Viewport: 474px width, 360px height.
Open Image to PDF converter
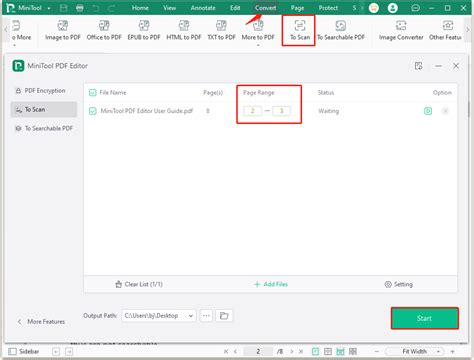click(63, 30)
